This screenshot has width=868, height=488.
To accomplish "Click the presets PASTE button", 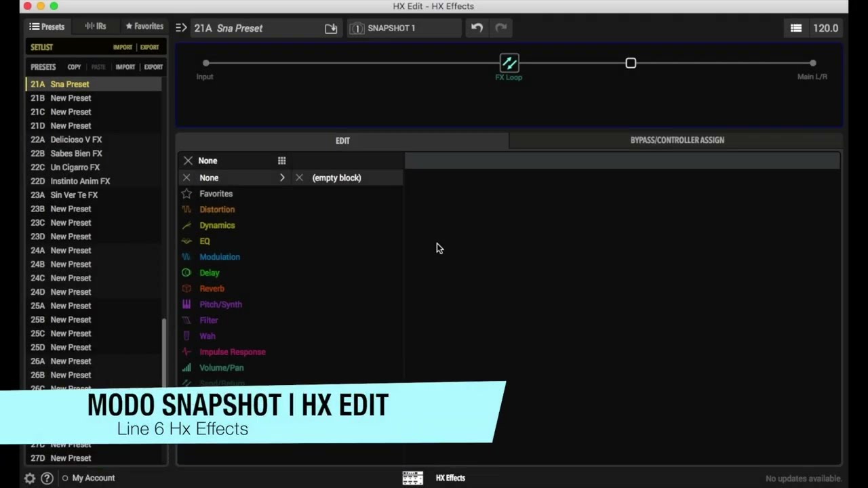I will tap(98, 67).
